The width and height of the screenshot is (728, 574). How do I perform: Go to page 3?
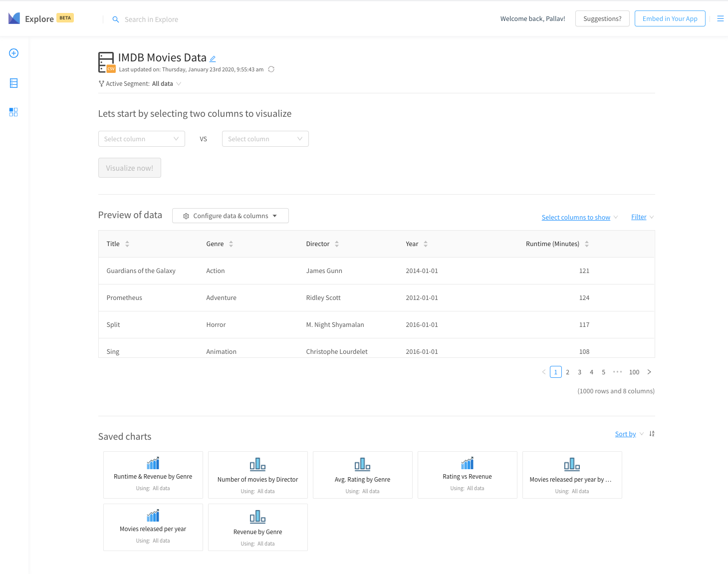(580, 372)
